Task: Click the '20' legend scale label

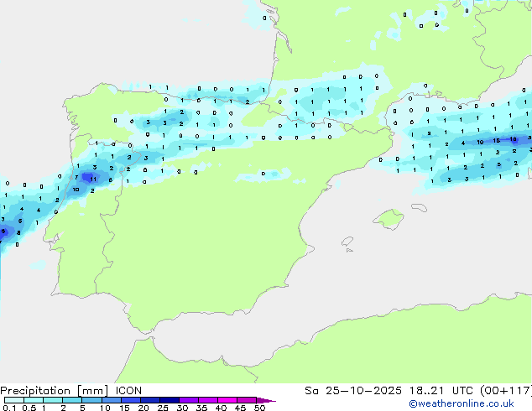Action: click(143, 408)
